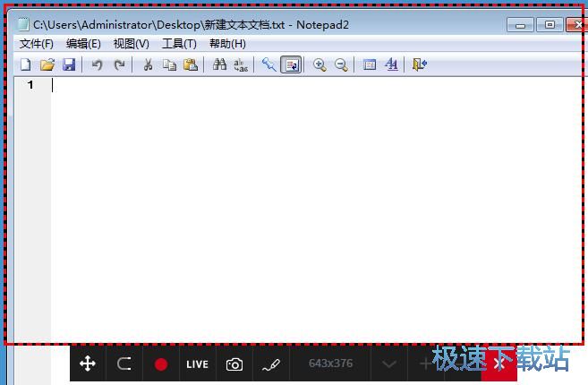588x385 pixels.
Task: Click line number 1 in the margin
Action: pyautogui.click(x=30, y=85)
